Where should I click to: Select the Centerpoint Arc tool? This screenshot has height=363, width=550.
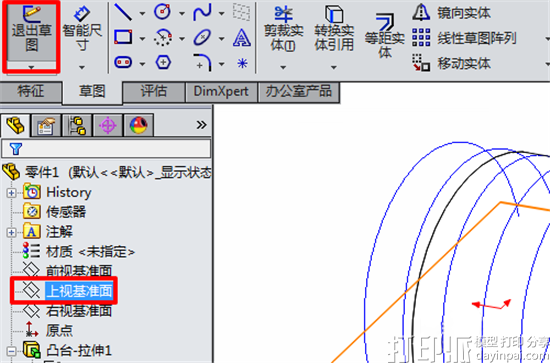pos(163,38)
